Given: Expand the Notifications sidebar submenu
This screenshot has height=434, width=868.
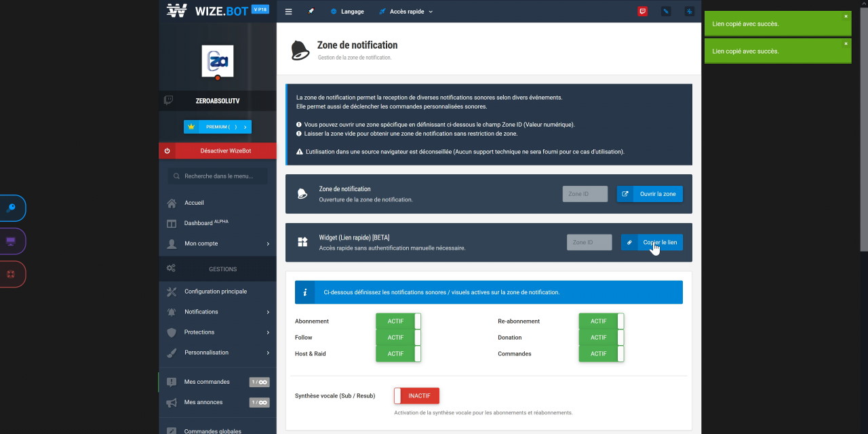Looking at the screenshot, I should [x=217, y=312].
